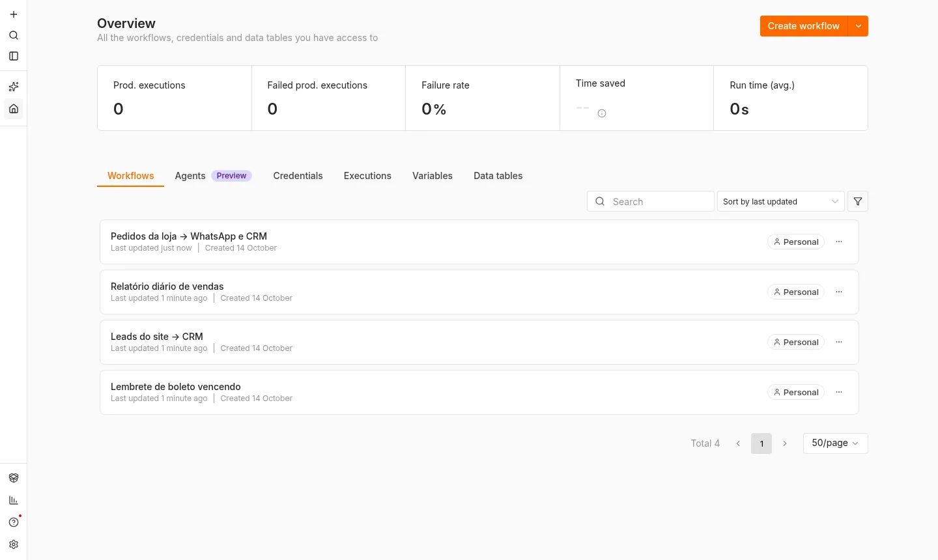Open the help question mark icon
Viewport: 938px width, 560px height.
14,522
